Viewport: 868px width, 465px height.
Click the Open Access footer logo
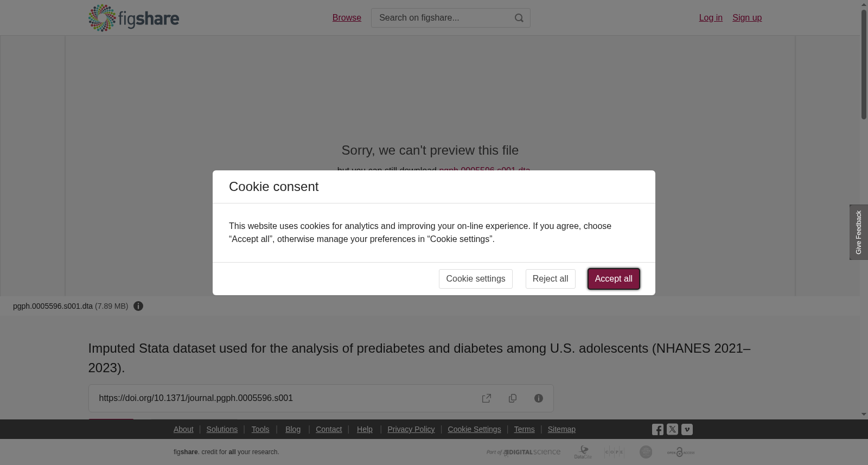tap(681, 452)
